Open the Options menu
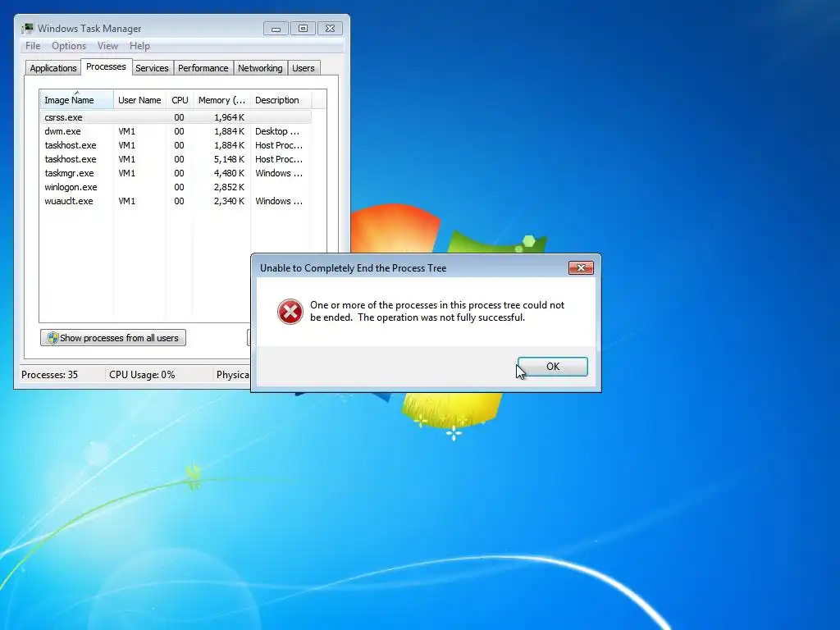 pyautogui.click(x=69, y=46)
